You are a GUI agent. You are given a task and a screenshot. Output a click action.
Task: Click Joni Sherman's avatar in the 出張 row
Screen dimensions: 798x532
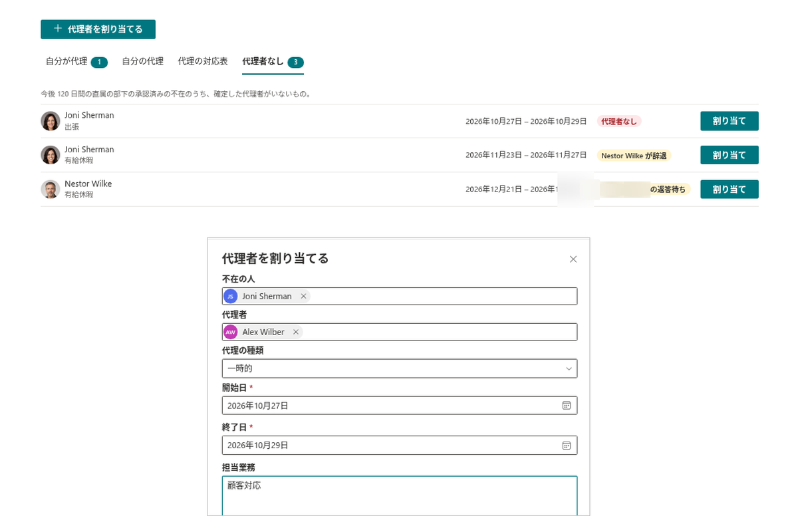click(51, 121)
